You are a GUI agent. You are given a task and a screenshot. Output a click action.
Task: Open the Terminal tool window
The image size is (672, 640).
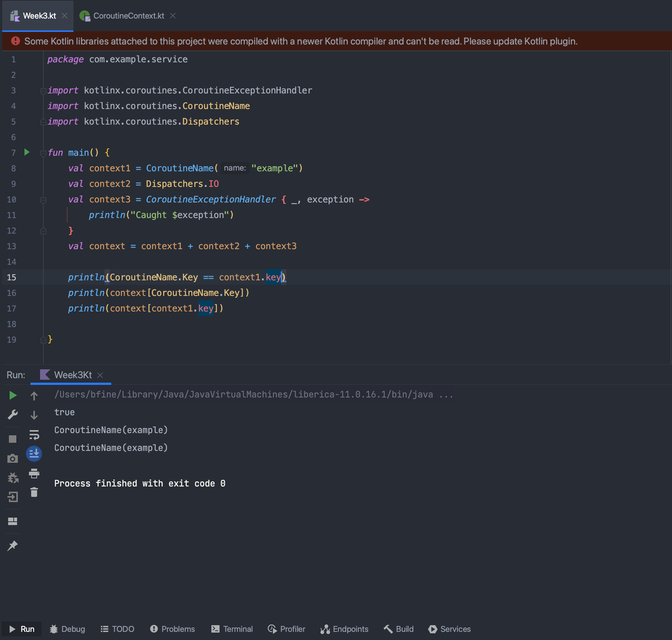(232, 629)
